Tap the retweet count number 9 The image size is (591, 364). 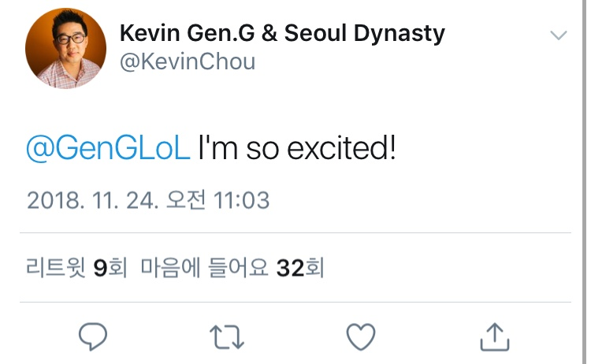100,269
